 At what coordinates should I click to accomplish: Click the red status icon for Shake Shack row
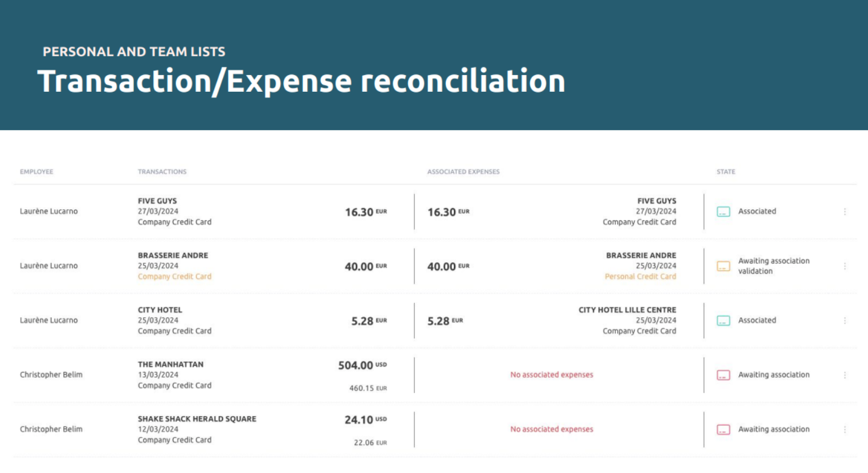(723, 430)
